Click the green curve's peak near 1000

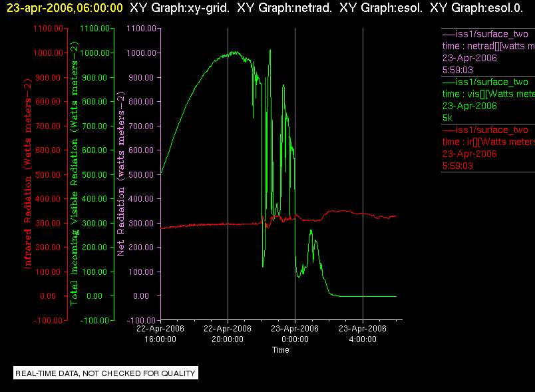[234, 52]
